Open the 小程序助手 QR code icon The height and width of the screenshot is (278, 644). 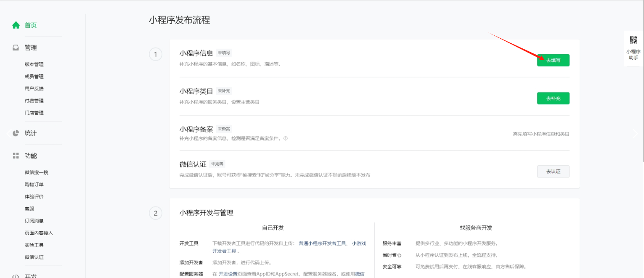[x=633, y=40]
